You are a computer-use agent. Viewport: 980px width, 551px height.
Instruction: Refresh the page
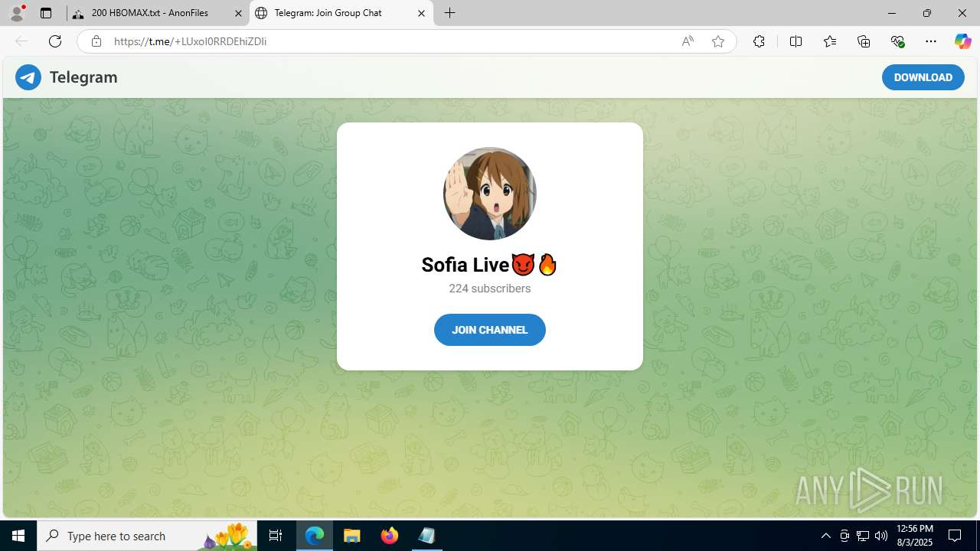(x=55, y=41)
